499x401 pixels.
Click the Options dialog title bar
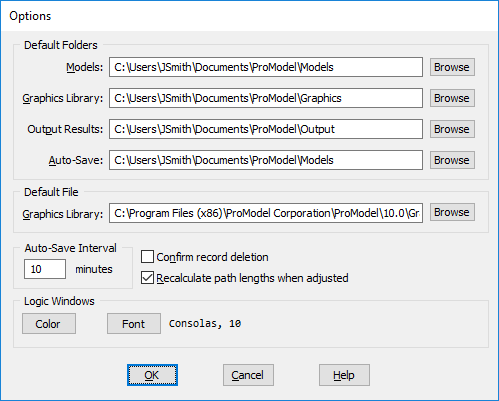point(249,16)
